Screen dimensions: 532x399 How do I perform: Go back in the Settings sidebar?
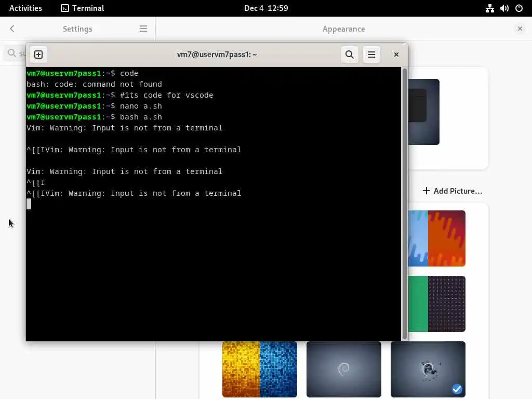click(x=12, y=29)
